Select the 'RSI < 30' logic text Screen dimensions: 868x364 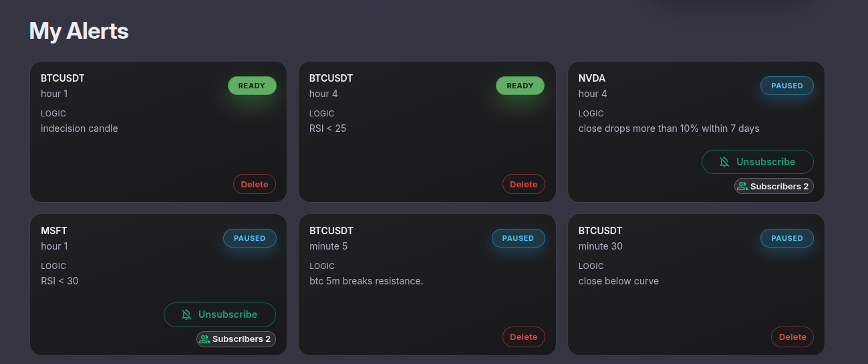point(59,281)
